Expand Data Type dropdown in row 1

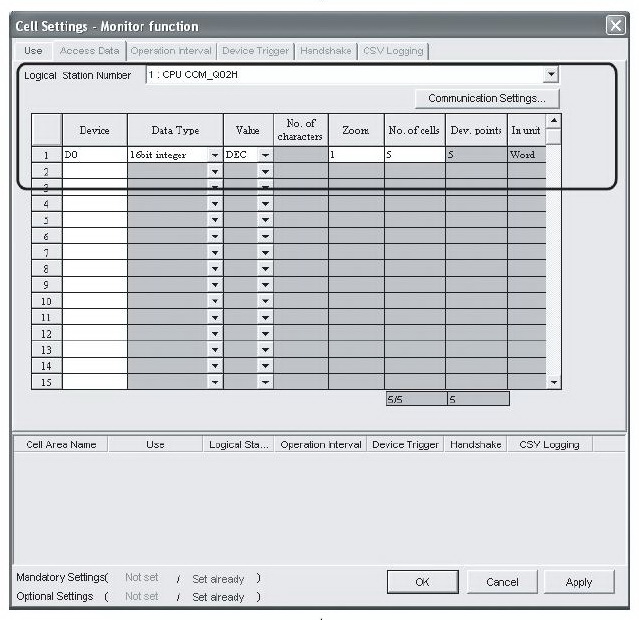(214, 155)
